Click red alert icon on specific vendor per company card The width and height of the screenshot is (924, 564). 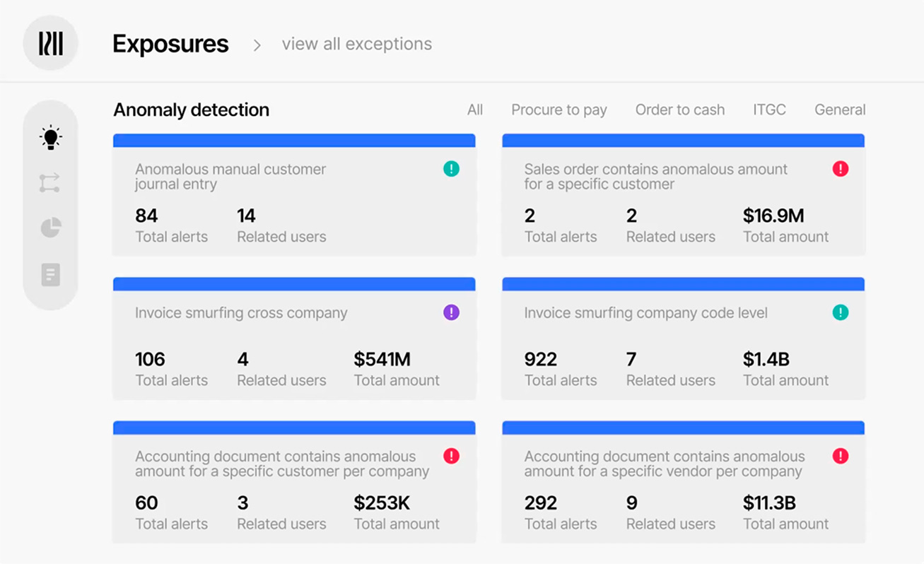pos(840,456)
